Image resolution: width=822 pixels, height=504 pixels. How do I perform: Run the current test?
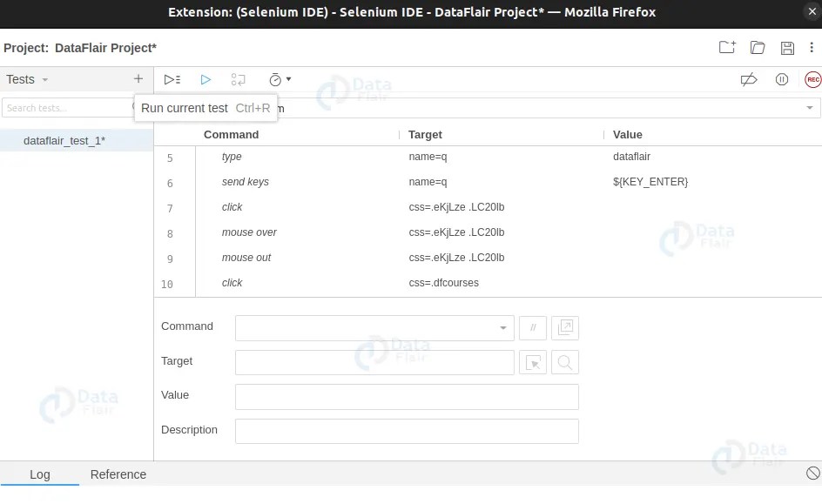tap(205, 79)
